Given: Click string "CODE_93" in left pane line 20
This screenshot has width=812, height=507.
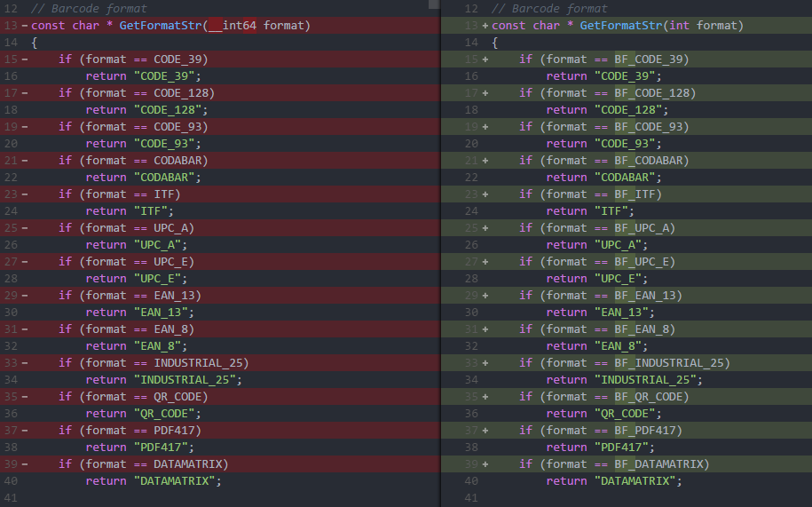Looking at the screenshot, I should [x=164, y=144].
